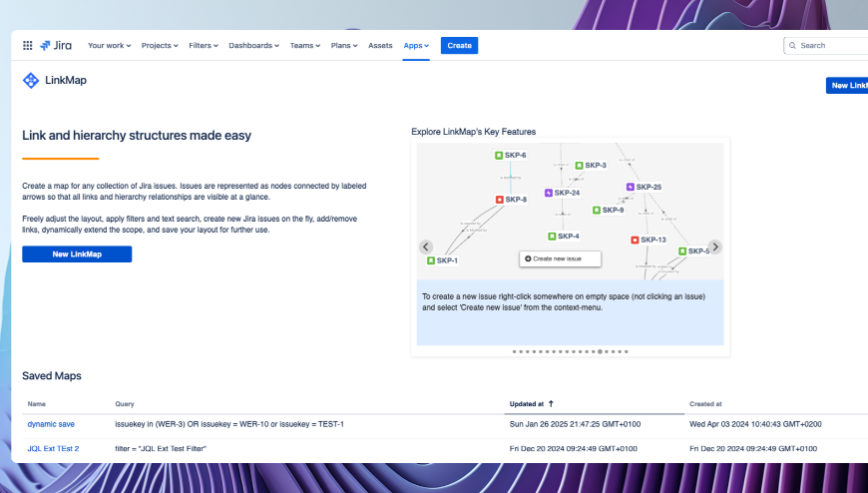Select Create new issue context-menu entry

pyautogui.click(x=561, y=258)
